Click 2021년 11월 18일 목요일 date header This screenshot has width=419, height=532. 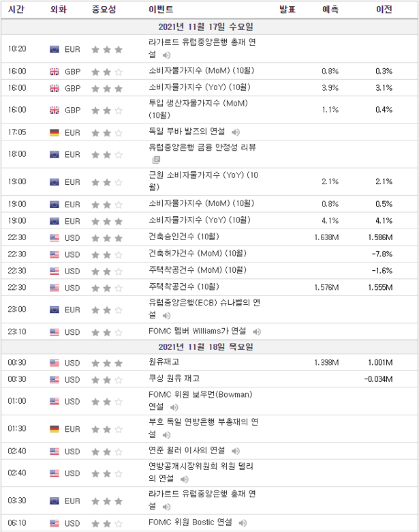(x=206, y=346)
